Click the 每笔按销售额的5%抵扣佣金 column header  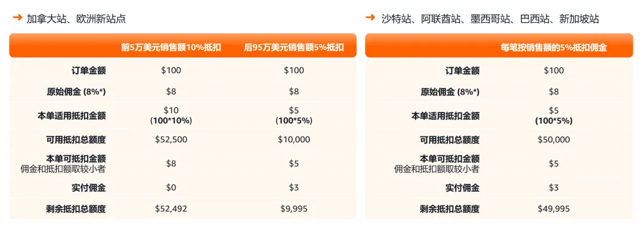point(553,48)
